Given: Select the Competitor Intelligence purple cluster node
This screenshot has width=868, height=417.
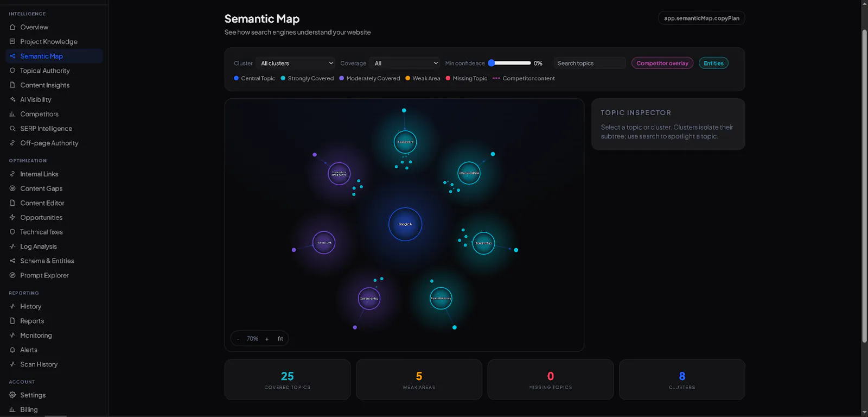Looking at the screenshot, I should pyautogui.click(x=339, y=174).
